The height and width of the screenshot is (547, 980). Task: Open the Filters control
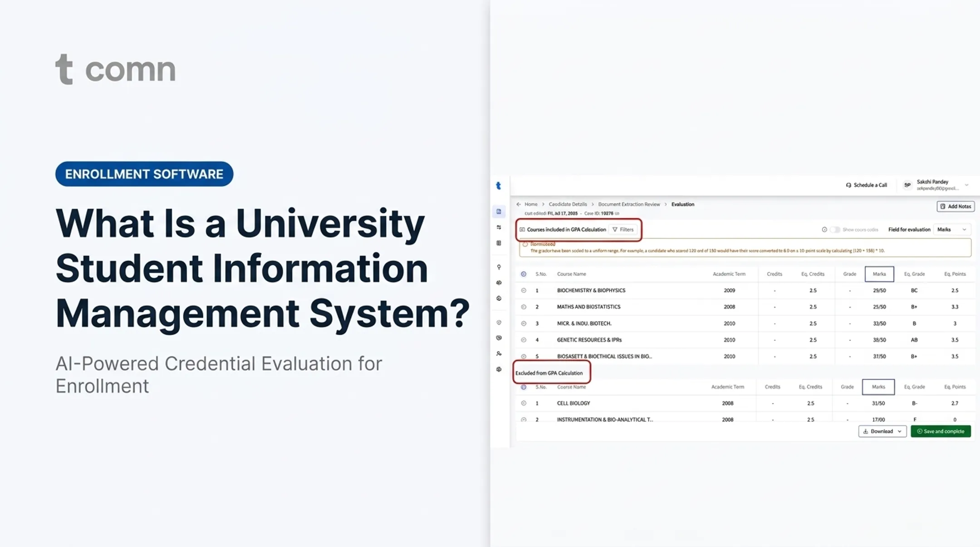[x=623, y=230]
